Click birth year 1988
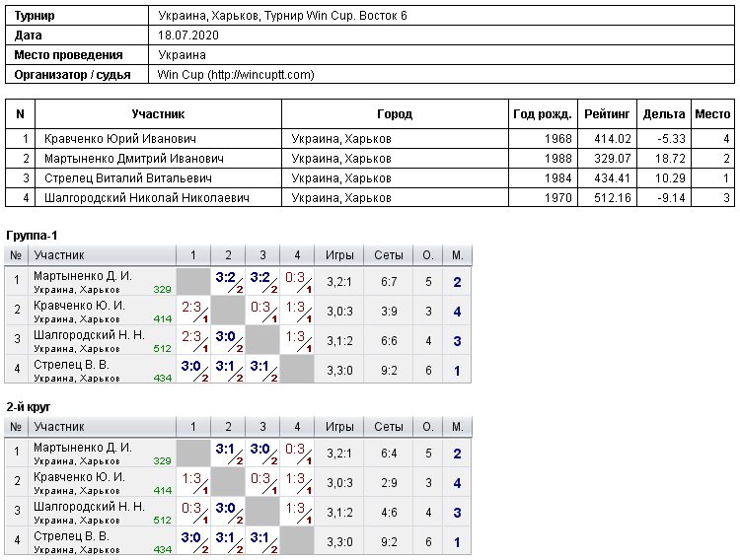Viewport: 740px width, 560px height. 558,159
